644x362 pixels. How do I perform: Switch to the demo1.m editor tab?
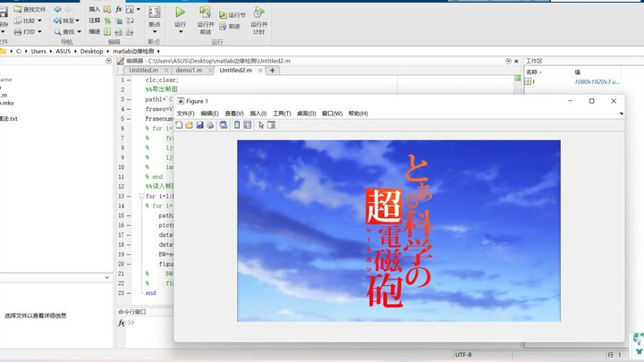point(189,71)
